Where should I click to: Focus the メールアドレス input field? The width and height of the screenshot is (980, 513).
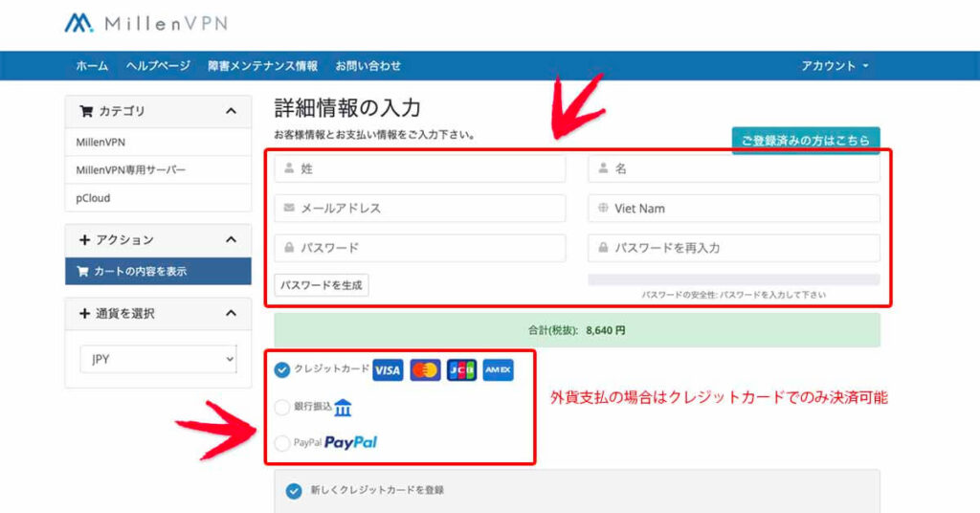[x=420, y=208]
